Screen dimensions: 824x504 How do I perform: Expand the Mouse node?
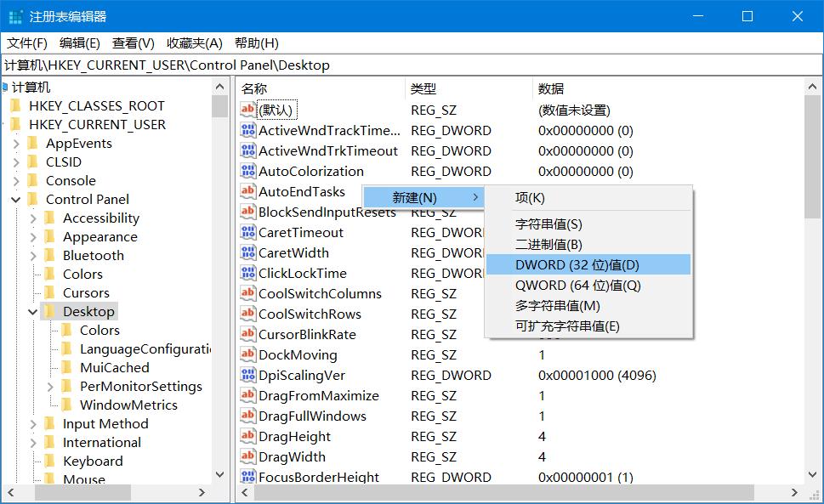click(x=32, y=479)
